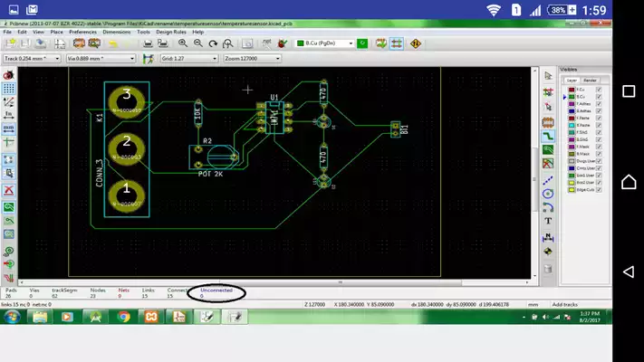Toggle F.SilkS layer visibility checkbox
The width and height of the screenshot is (644, 362).
[599, 132]
